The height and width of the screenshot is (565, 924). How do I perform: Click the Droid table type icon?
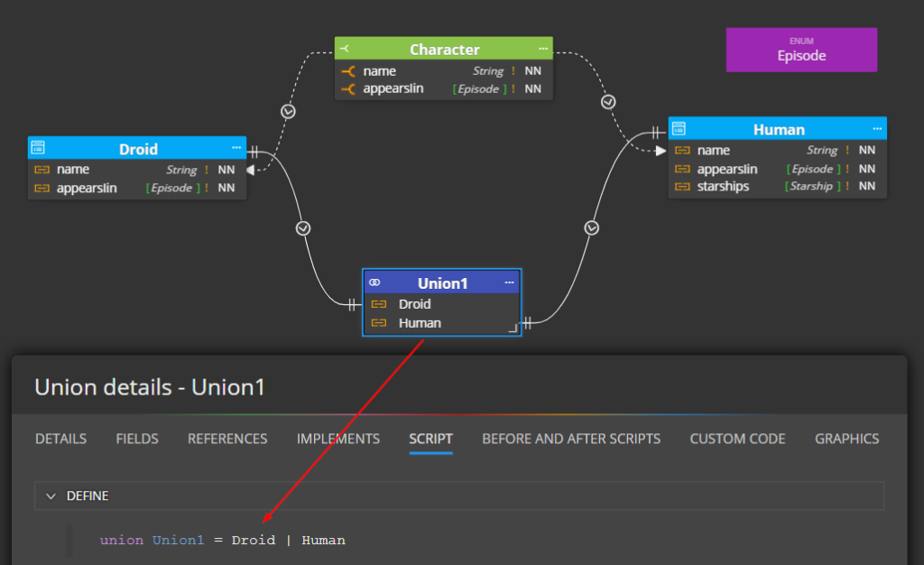[x=38, y=147]
